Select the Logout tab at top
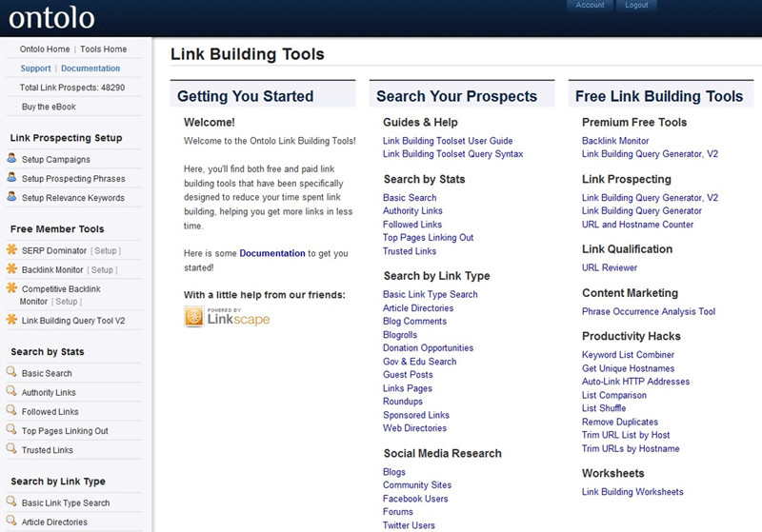 click(x=637, y=6)
